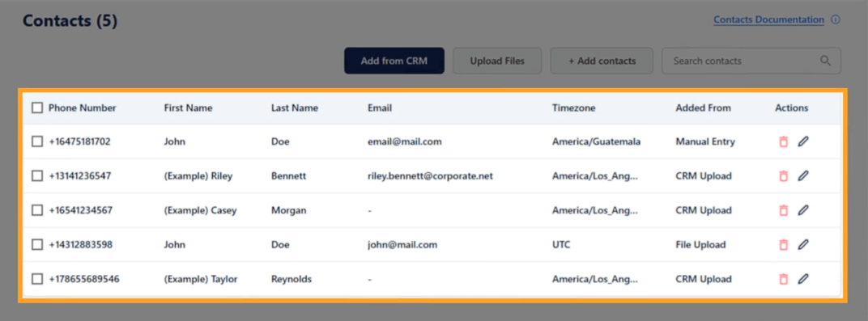The height and width of the screenshot is (321, 868).
Task: Click the Phone Number column header
Action: 83,108
